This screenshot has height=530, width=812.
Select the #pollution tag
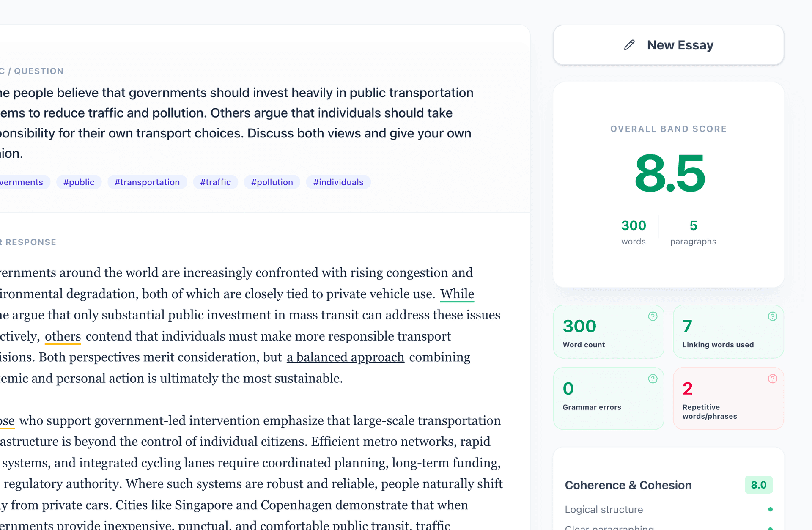point(272,182)
